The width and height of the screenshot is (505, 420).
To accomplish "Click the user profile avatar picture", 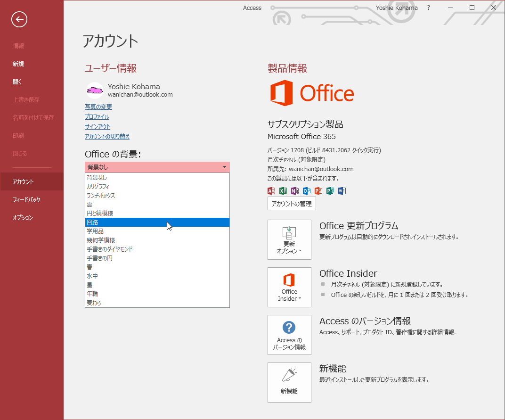I will point(95,91).
